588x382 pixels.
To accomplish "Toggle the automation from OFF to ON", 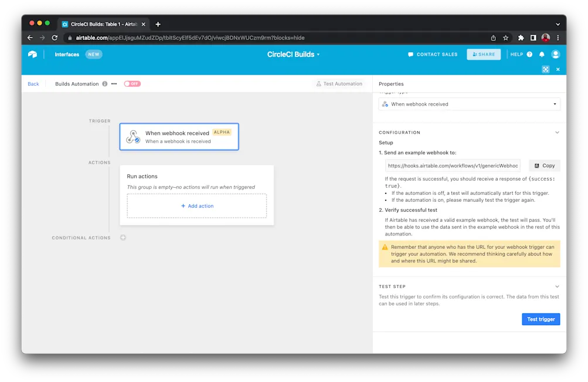I will 132,83.
